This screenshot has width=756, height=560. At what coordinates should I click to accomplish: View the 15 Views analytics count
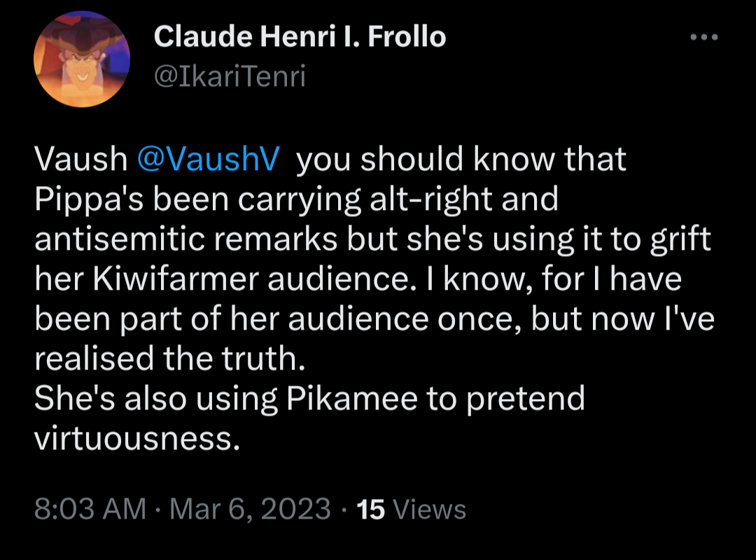(x=412, y=509)
